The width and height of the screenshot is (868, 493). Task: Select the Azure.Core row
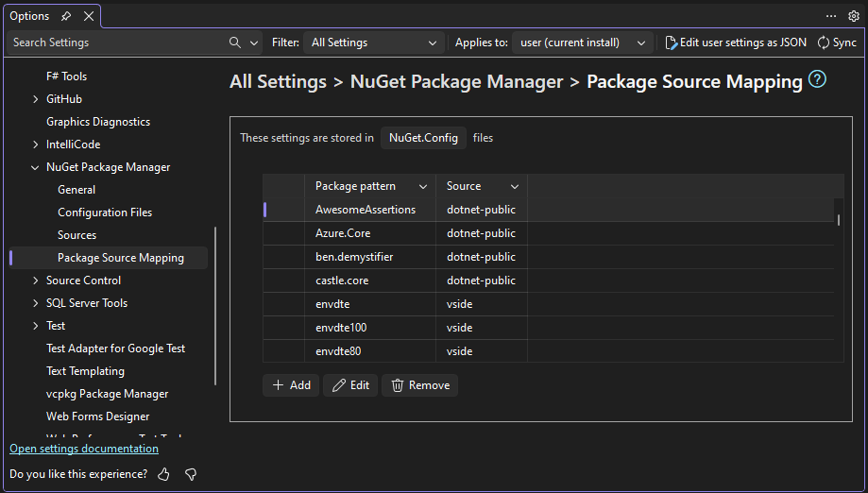pyautogui.click(x=549, y=233)
